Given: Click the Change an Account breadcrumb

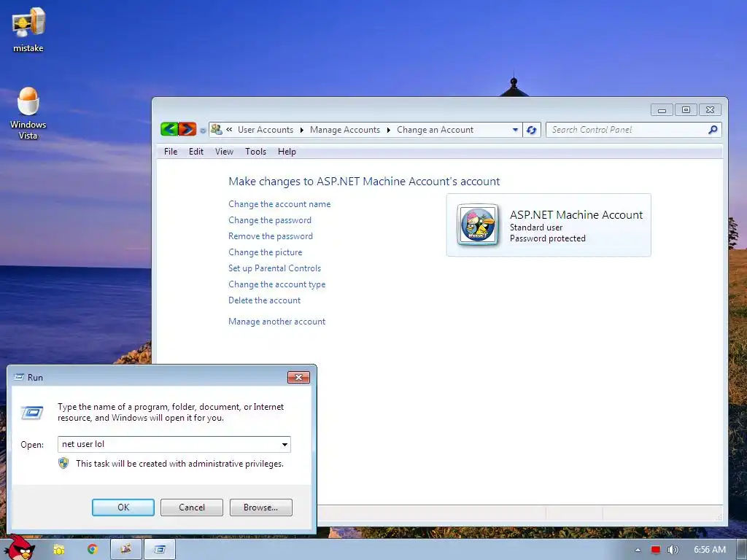Looking at the screenshot, I should pyautogui.click(x=435, y=130).
